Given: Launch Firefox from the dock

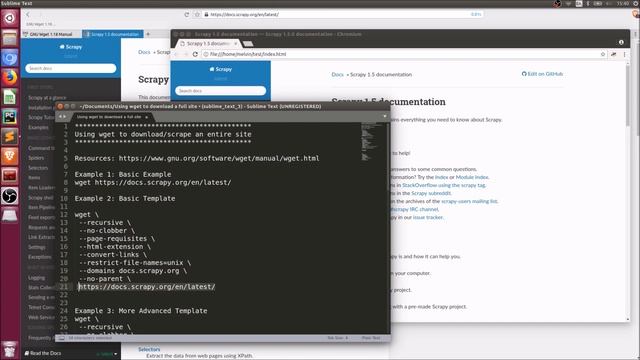Looking at the screenshot, I should point(9,78).
